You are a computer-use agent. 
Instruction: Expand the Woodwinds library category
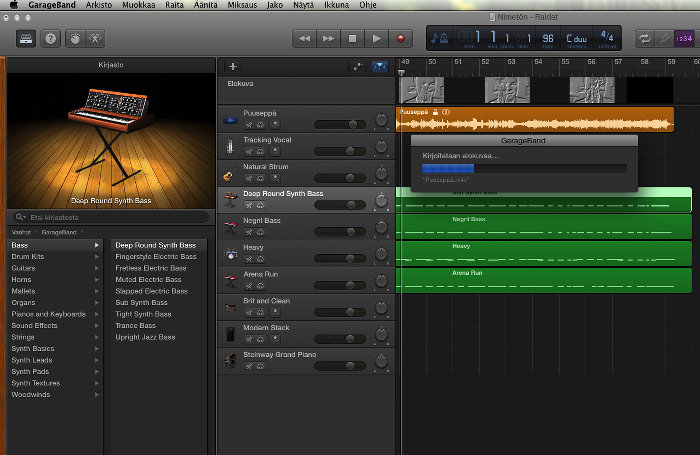tap(96, 395)
